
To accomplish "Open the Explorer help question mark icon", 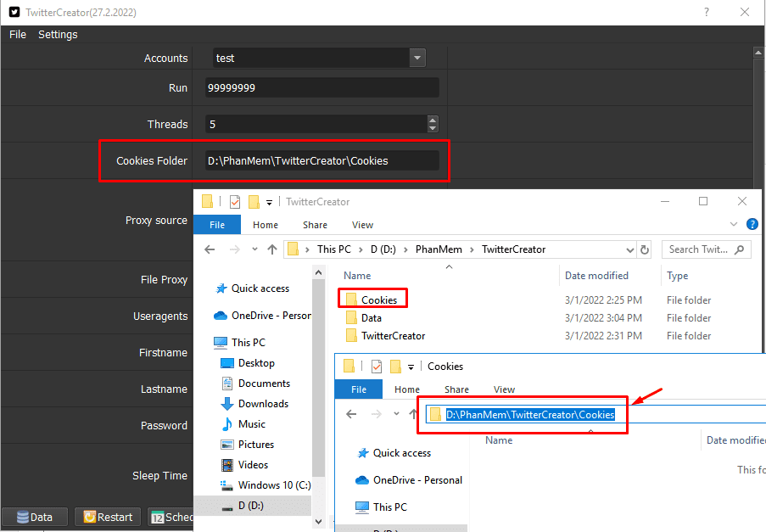I will (752, 224).
